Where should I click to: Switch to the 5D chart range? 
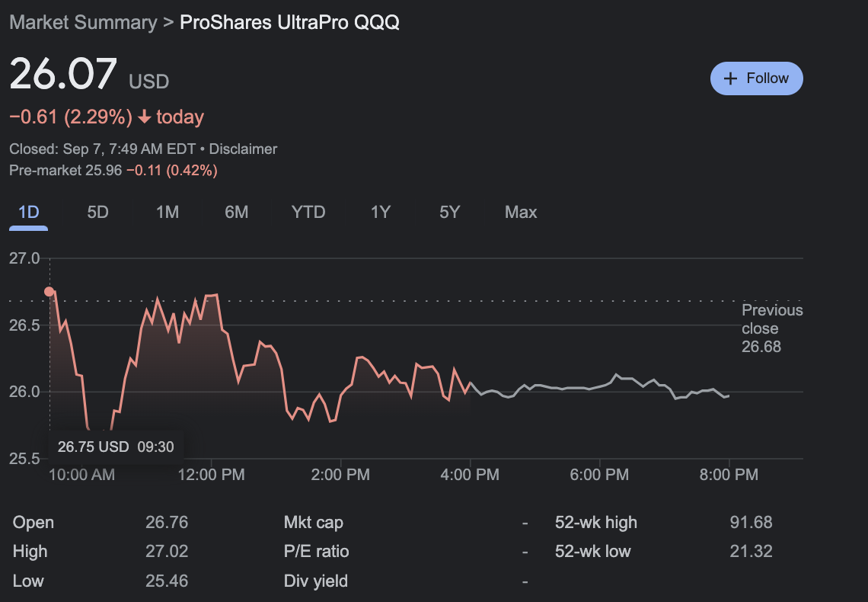[x=98, y=212]
